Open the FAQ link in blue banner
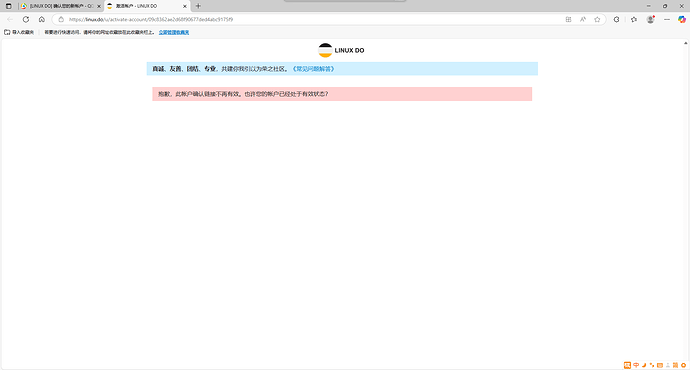690x370 pixels. pyautogui.click(x=313, y=69)
